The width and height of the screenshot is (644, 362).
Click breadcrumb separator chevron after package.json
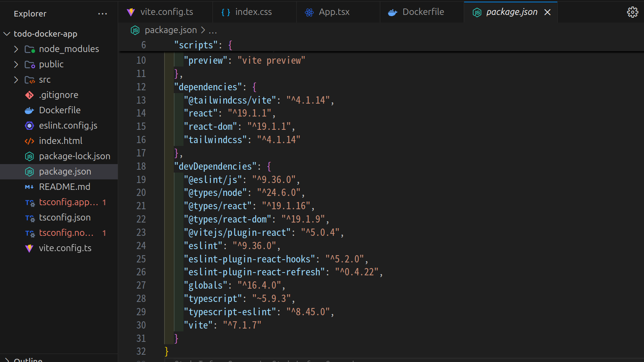203,30
